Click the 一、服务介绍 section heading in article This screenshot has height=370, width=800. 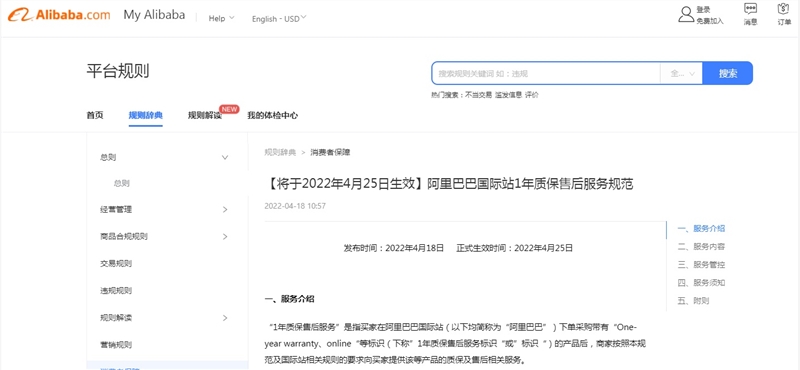click(x=290, y=299)
